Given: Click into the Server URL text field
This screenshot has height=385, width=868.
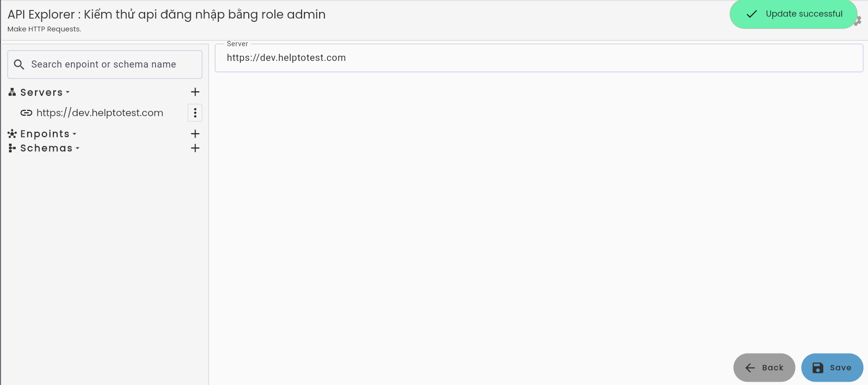Looking at the screenshot, I should tap(539, 58).
